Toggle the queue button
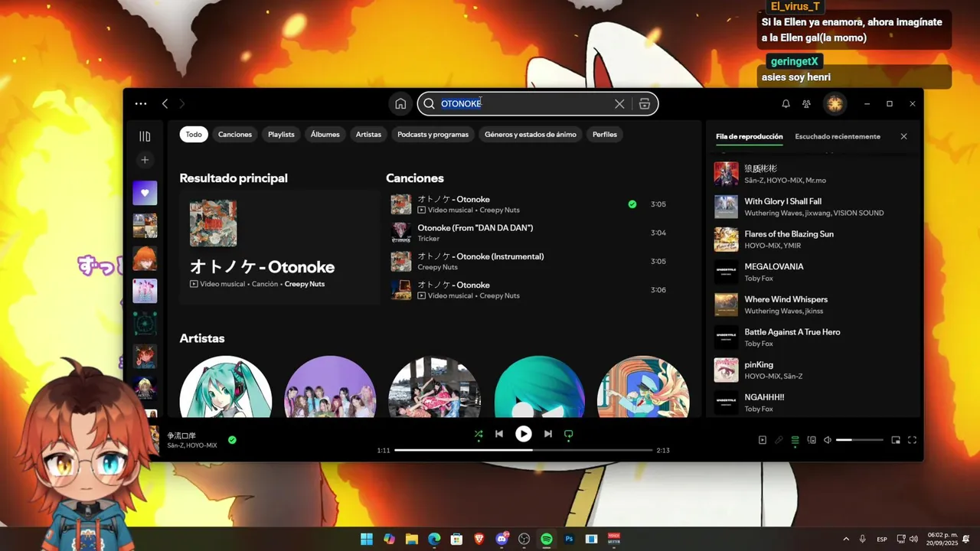 [795, 440]
